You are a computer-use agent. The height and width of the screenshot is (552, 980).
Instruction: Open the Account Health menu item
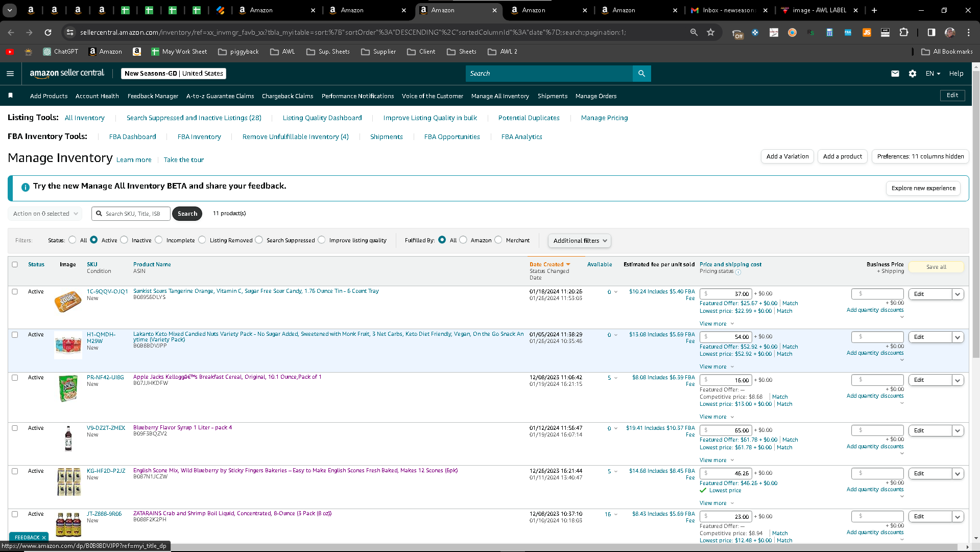pos(97,96)
